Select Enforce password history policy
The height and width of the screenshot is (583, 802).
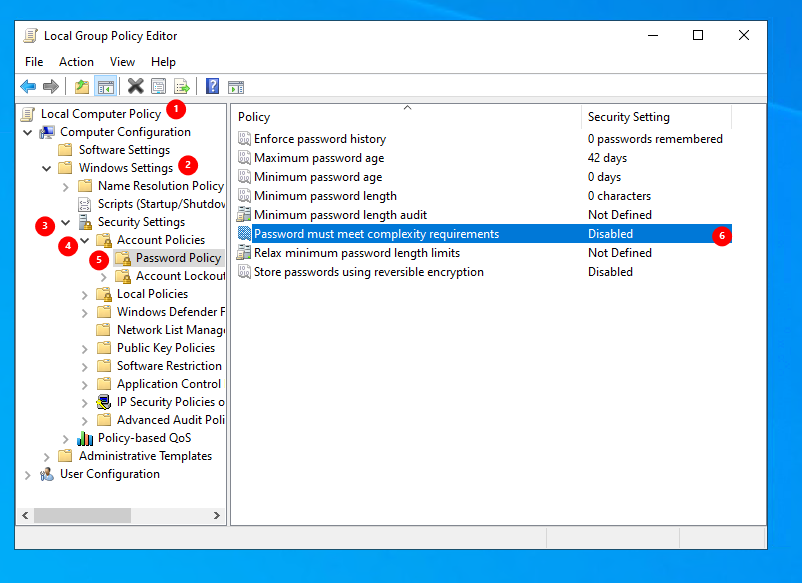(x=319, y=139)
